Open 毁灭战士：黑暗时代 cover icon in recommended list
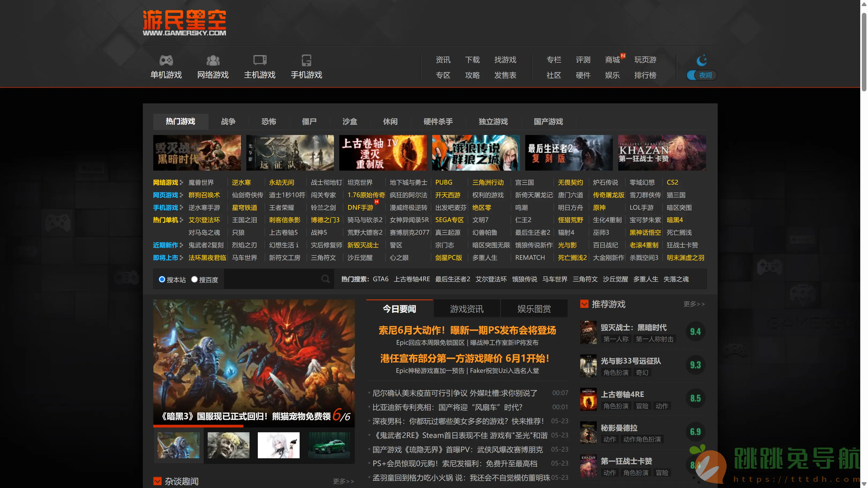868x488 pixels. (x=588, y=332)
